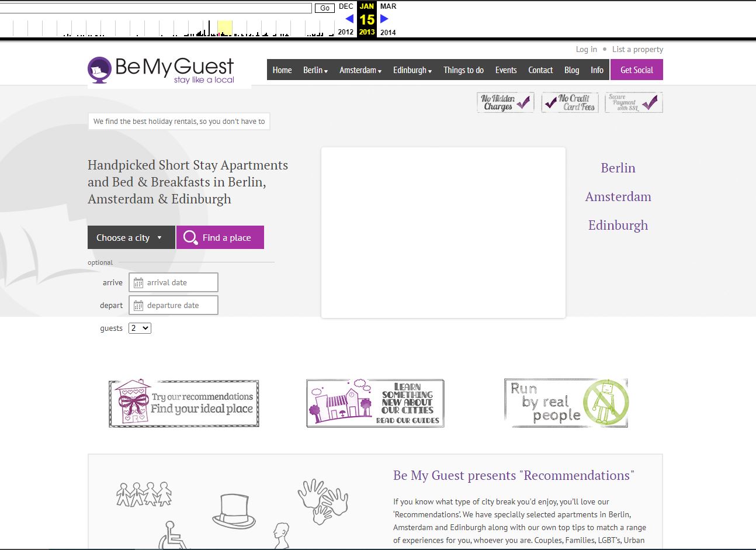This screenshot has height=550, width=756.
Task: Click the Run by real people banner
Action: pos(566,403)
